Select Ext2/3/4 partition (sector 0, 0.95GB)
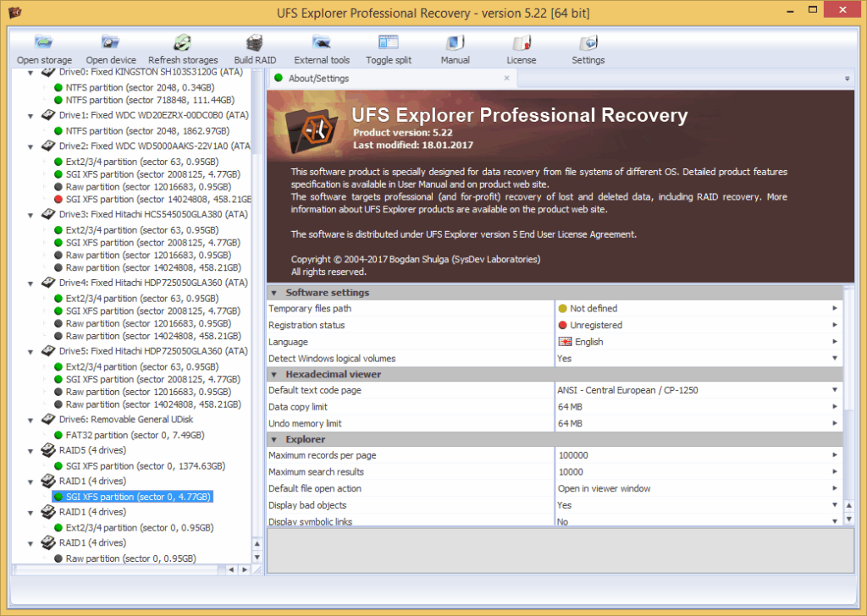867x616 pixels. tap(140, 528)
